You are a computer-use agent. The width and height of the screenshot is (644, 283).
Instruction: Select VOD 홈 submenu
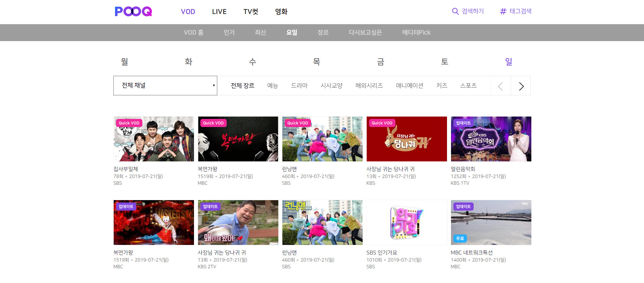194,33
